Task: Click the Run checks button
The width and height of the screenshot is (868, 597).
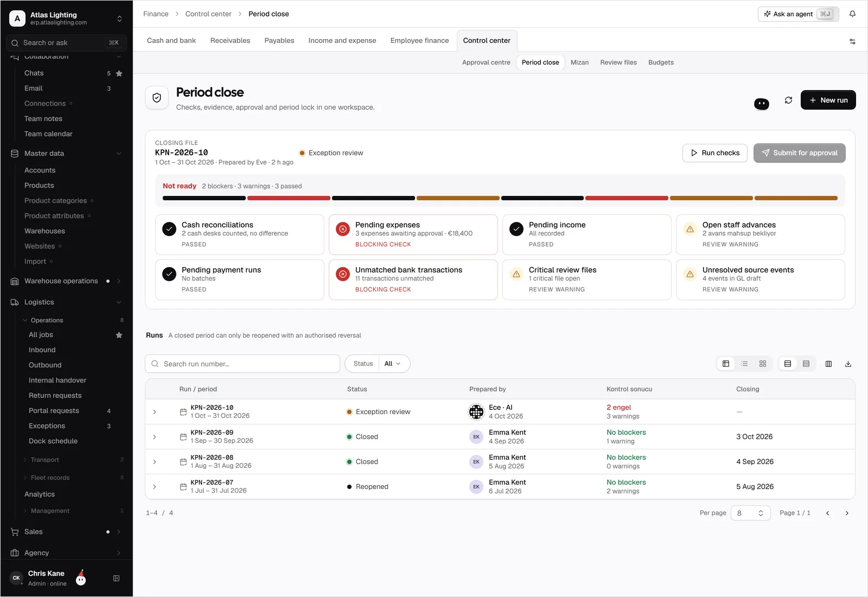Action: click(x=715, y=153)
